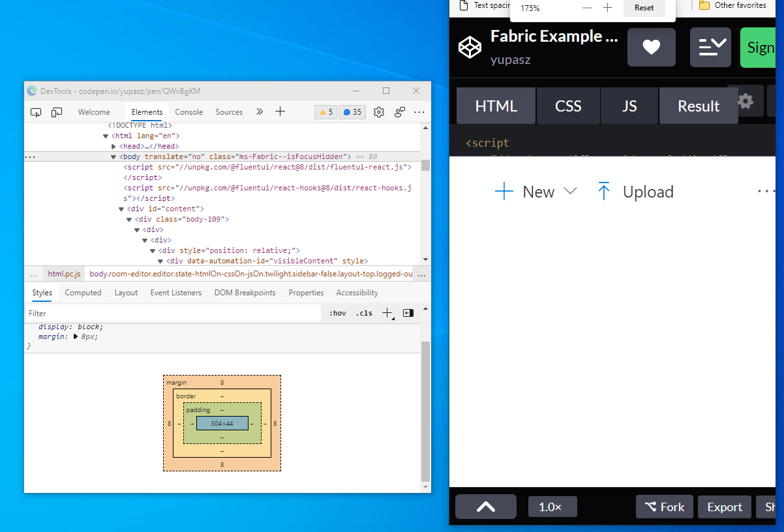Image resolution: width=784 pixels, height=532 pixels.
Task: Like the Fabric Example pen with the heart
Action: (651, 47)
